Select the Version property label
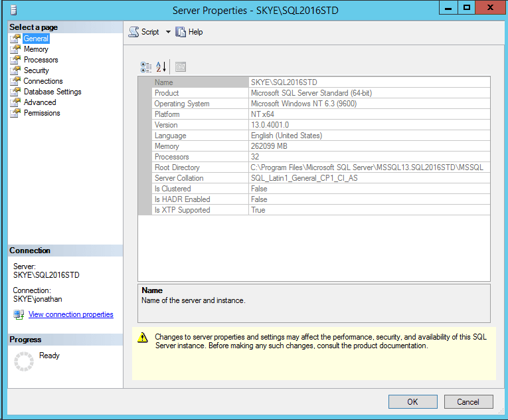The height and width of the screenshot is (420, 508). click(x=166, y=125)
